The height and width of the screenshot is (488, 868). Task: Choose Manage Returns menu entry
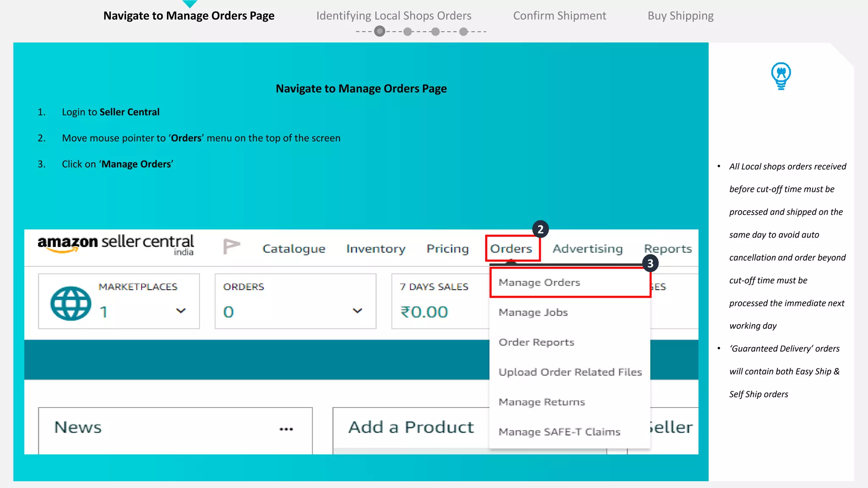pyautogui.click(x=542, y=402)
